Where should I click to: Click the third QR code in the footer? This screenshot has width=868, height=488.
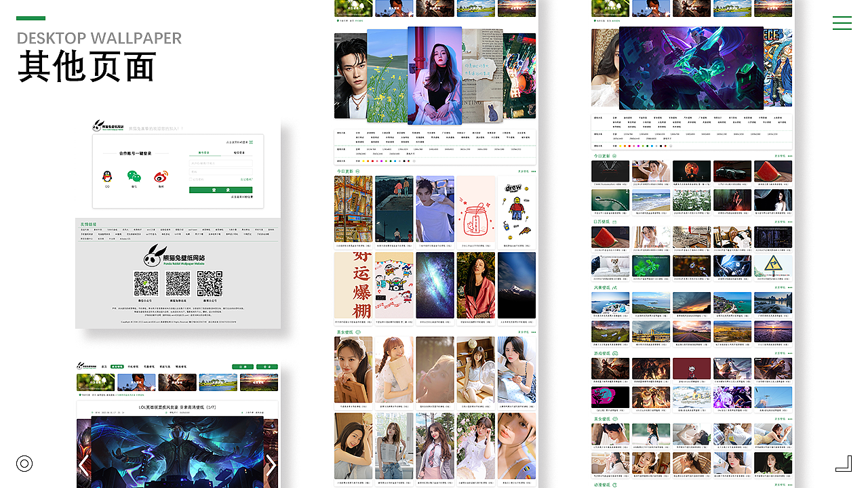pos(210,283)
